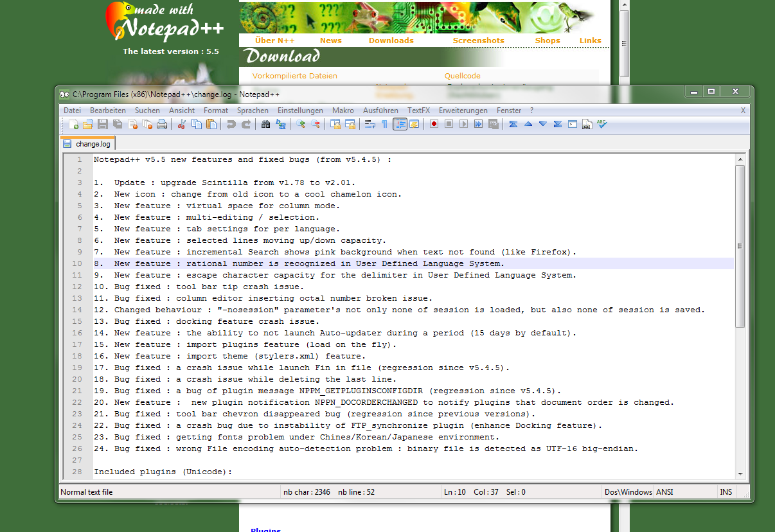Toggle synchronized horizontal scrolling
775x532 pixels.
click(x=350, y=124)
